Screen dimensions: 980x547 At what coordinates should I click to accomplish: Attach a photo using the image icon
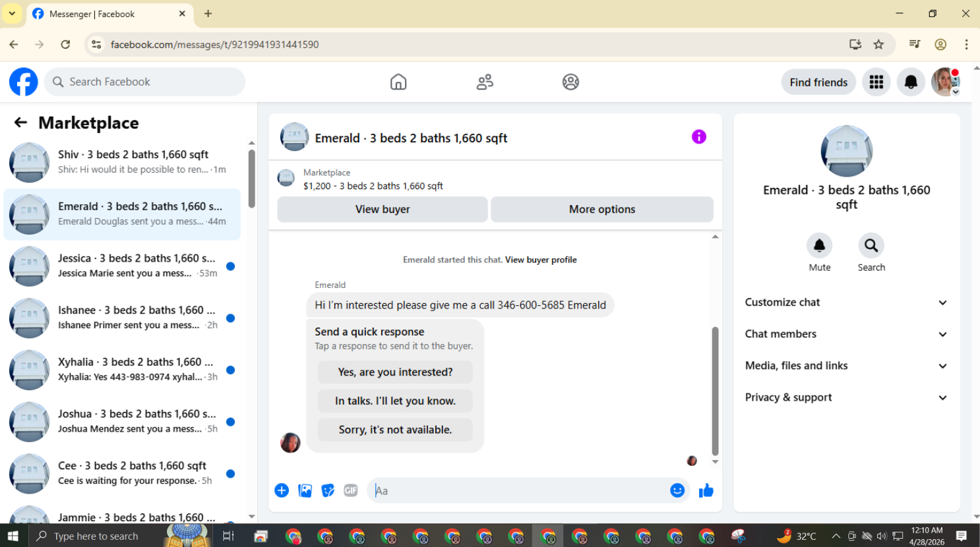305,490
